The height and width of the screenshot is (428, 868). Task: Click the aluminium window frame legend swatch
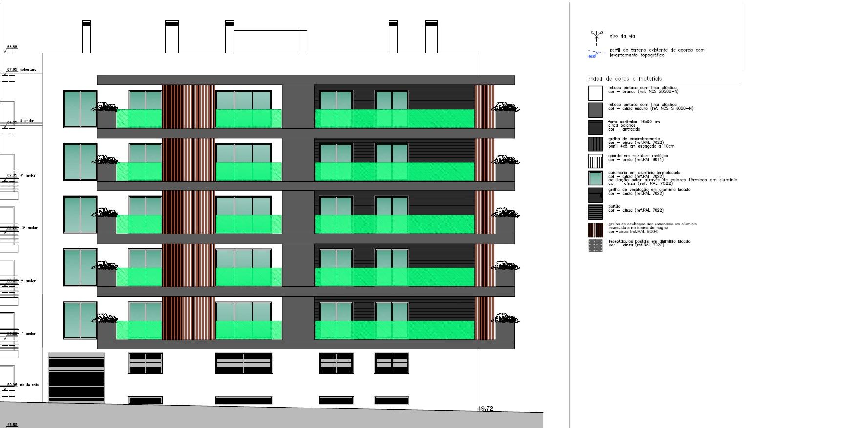[595, 178]
